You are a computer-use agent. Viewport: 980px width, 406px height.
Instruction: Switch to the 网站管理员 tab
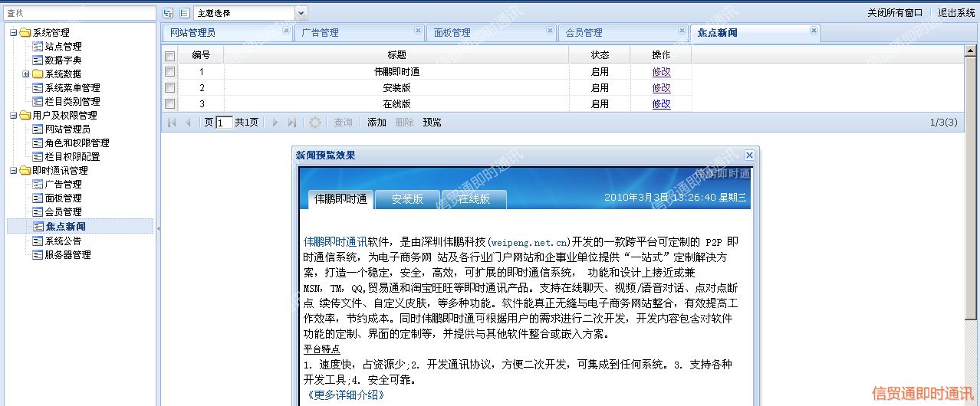227,33
